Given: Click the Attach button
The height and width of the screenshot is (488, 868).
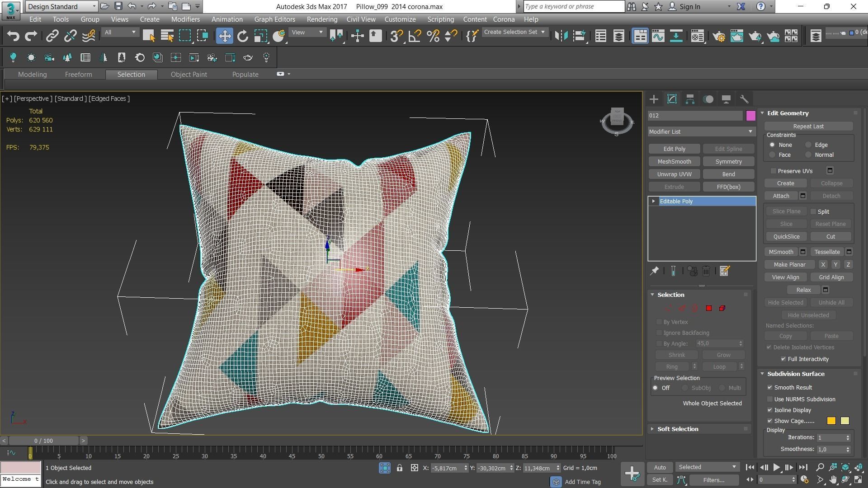Looking at the screenshot, I should click(x=781, y=196).
